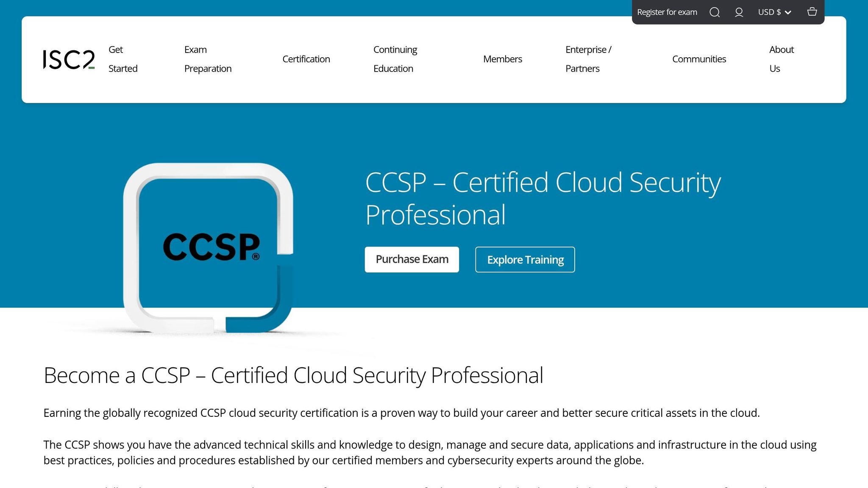Click the paragraph starting 'The CCSP shows you have'
Image resolution: width=868 pixels, height=488 pixels.
pyautogui.click(x=430, y=452)
